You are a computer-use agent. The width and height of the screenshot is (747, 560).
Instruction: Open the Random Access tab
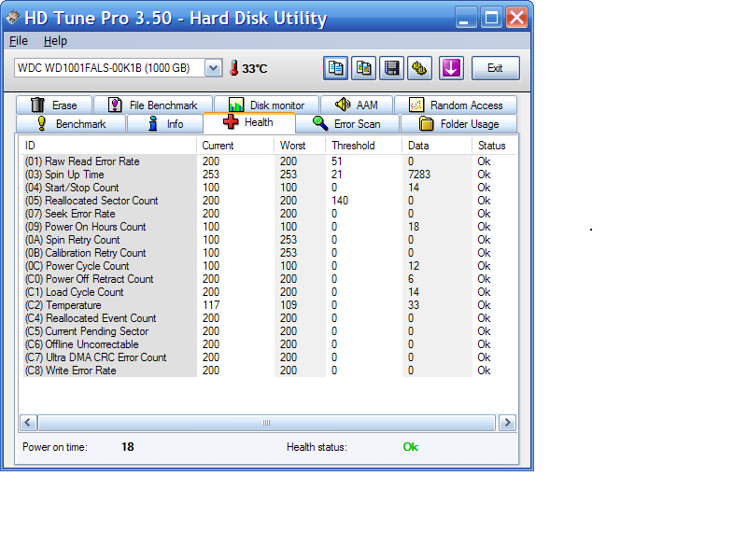[456, 105]
